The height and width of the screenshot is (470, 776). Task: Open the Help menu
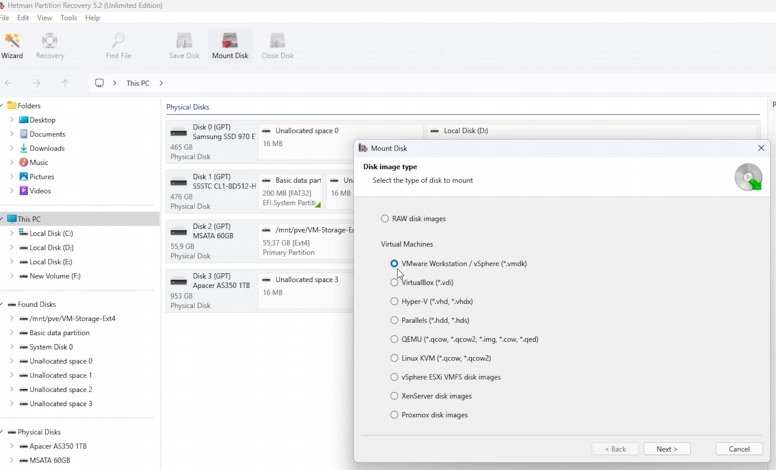pyautogui.click(x=93, y=18)
